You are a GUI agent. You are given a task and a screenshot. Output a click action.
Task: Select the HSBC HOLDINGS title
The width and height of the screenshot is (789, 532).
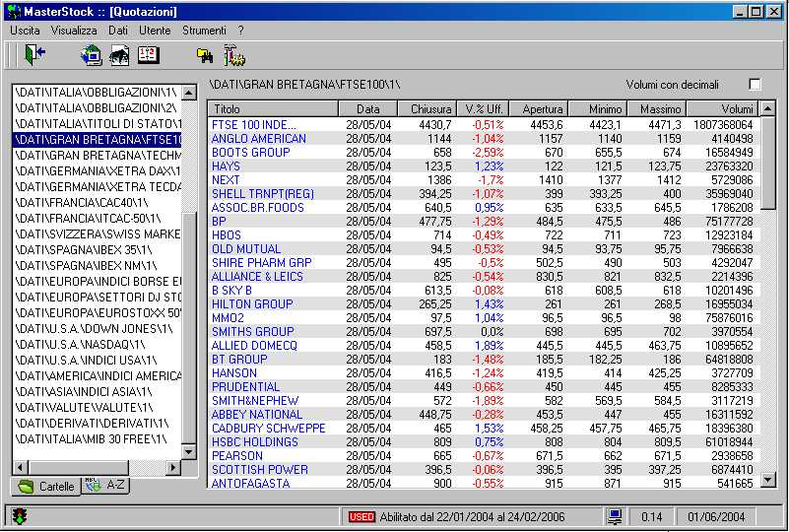(x=255, y=442)
